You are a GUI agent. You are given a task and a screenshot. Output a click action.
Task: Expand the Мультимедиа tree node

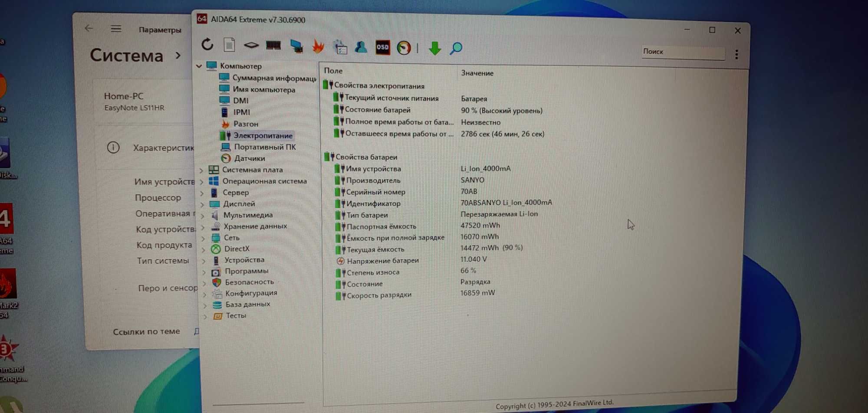pos(202,216)
